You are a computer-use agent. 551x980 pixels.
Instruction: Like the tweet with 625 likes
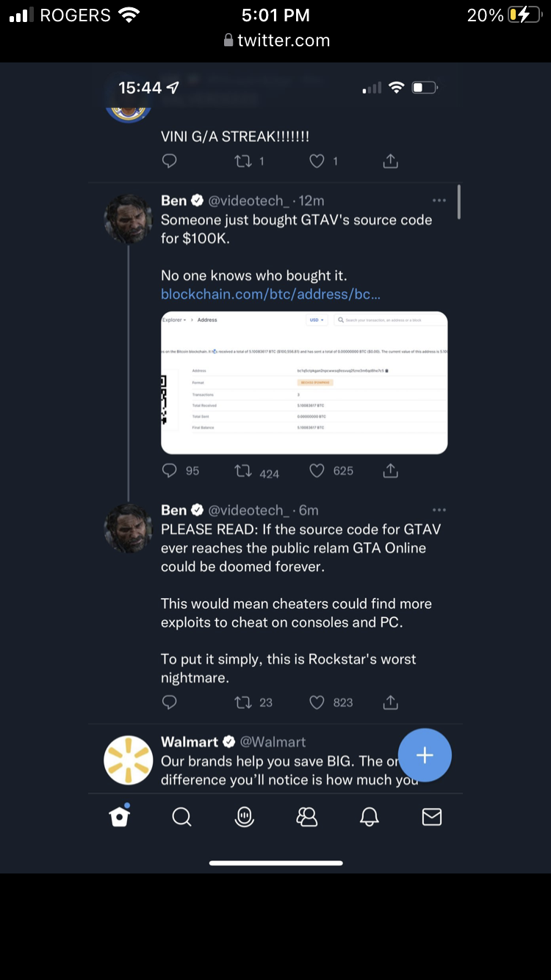pyautogui.click(x=317, y=470)
